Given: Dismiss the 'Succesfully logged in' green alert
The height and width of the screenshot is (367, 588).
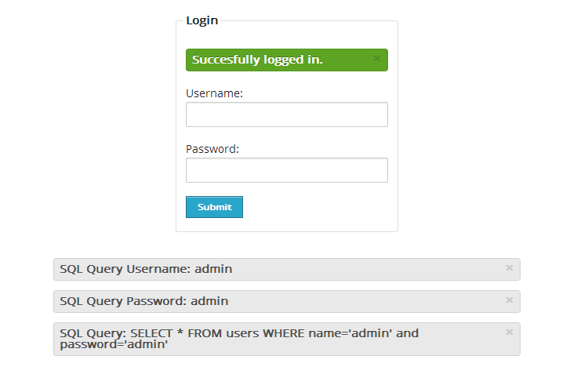Looking at the screenshot, I should 376,58.
